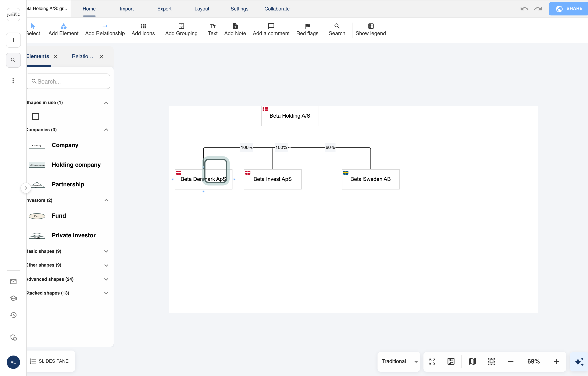Open the three-dot more menu in sidebar
The image size is (588, 376).
pos(13,81)
